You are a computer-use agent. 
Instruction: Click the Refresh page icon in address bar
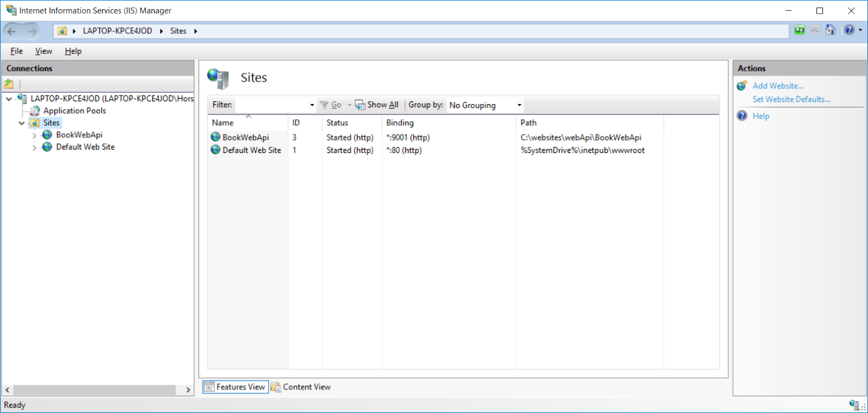[800, 30]
